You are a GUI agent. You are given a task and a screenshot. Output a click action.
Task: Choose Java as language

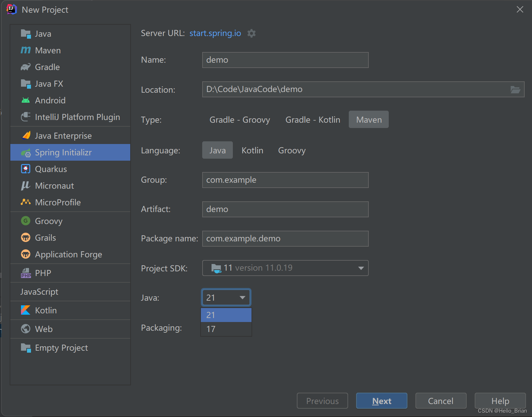pos(218,150)
